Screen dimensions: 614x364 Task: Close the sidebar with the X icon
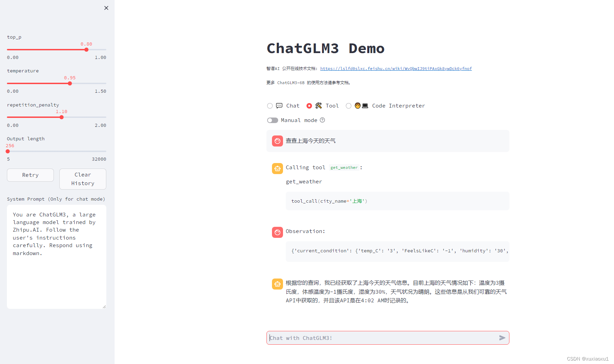pos(106,8)
